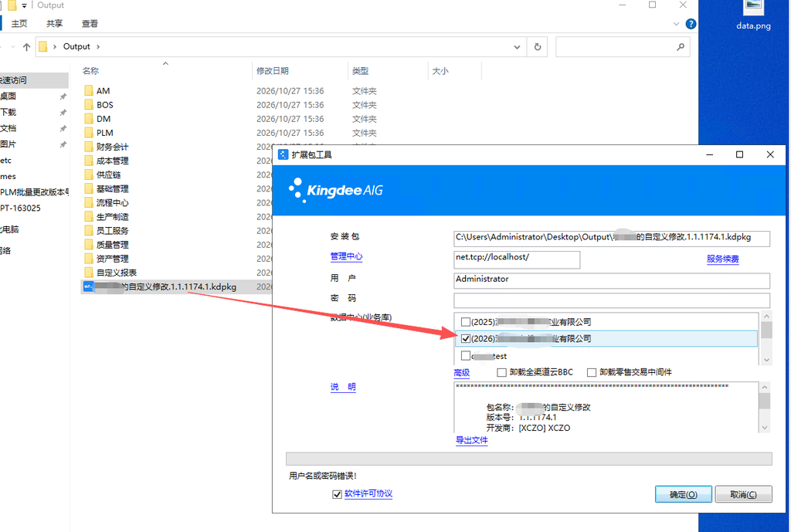Viewport: 791px width, 532px height.
Task: Select the DM folder icon
Action: [x=89, y=119]
